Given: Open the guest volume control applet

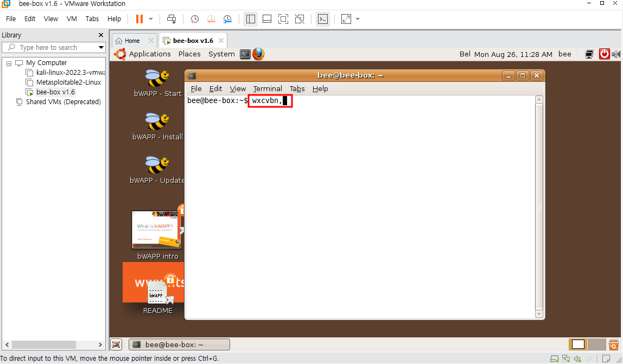Looking at the screenshot, I should [x=616, y=54].
